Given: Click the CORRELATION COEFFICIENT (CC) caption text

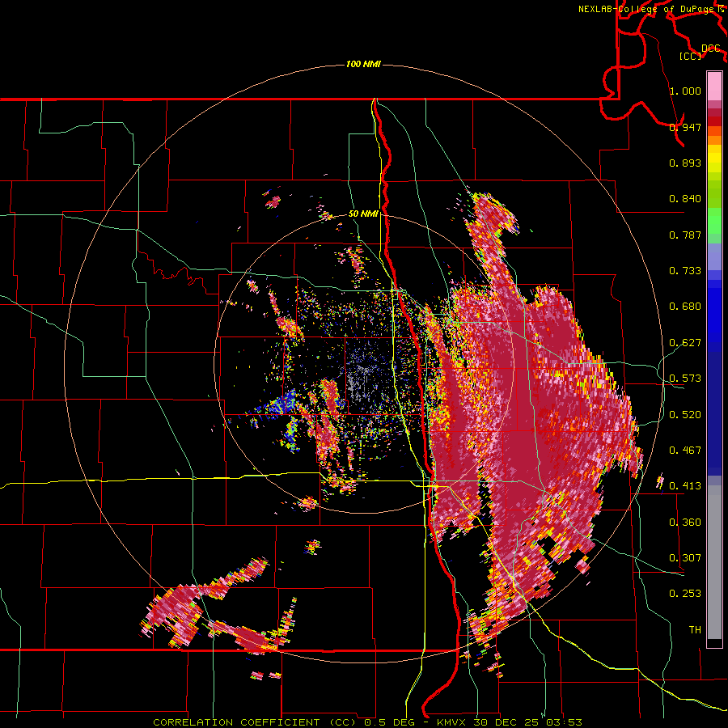Looking at the screenshot, I should pos(255,722).
